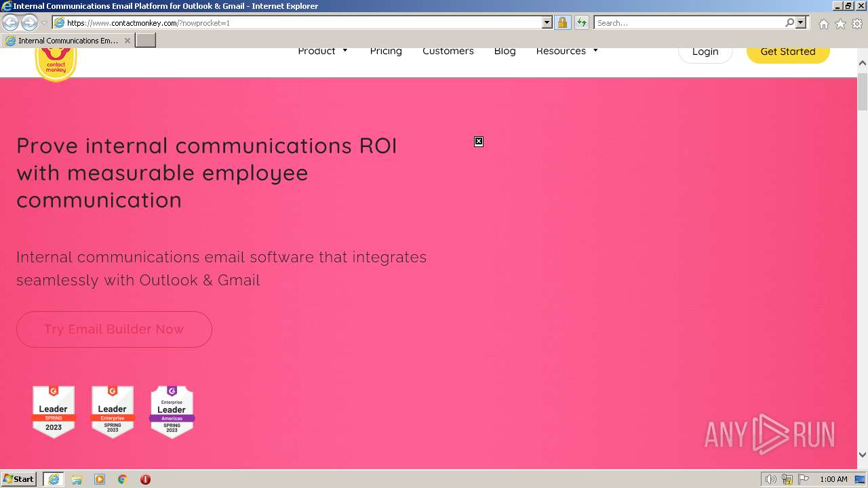Viewport: 868px width, 488px height.
Task: Click the Internal communications email software subheading
Action: tap(222, 268)
